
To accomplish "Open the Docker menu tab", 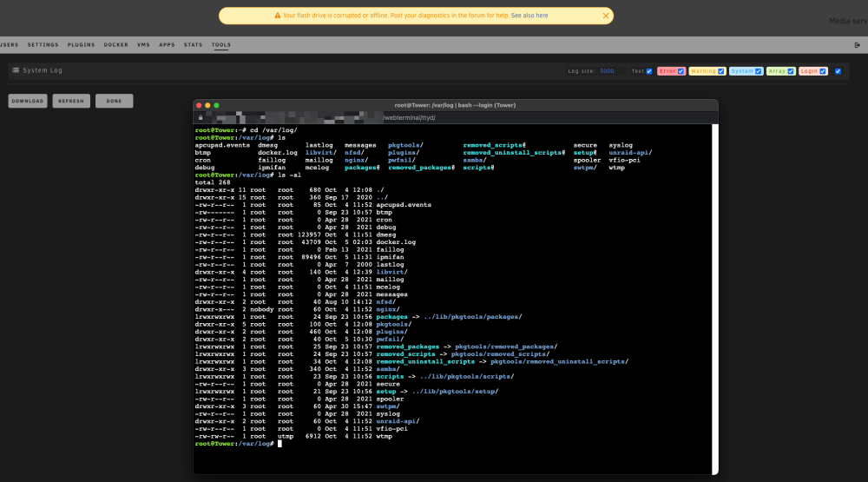I will (115, 45).
